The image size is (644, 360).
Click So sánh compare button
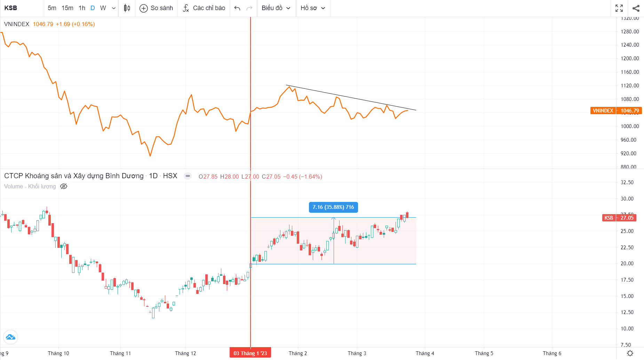point(156,8)
